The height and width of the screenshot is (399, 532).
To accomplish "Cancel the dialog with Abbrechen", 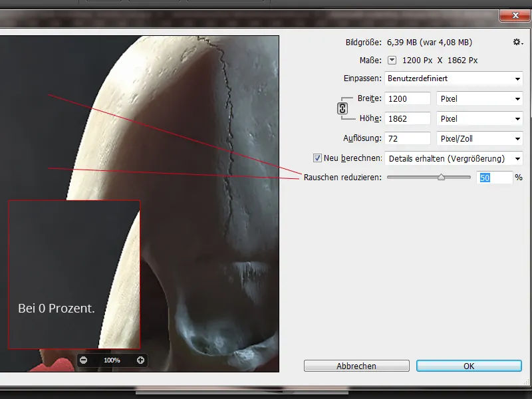I will pos(356,366).
